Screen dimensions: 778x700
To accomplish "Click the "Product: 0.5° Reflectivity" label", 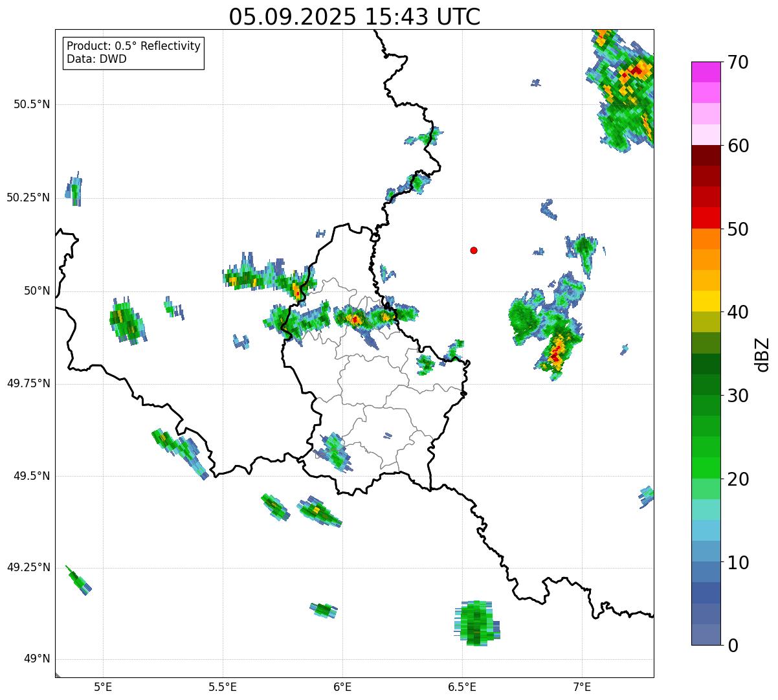I will tap(133, 46).
